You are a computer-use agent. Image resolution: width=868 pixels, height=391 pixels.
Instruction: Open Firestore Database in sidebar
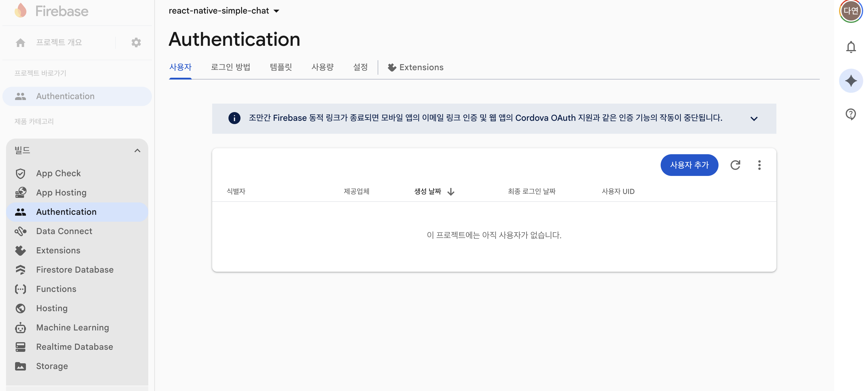click(74, 269)
